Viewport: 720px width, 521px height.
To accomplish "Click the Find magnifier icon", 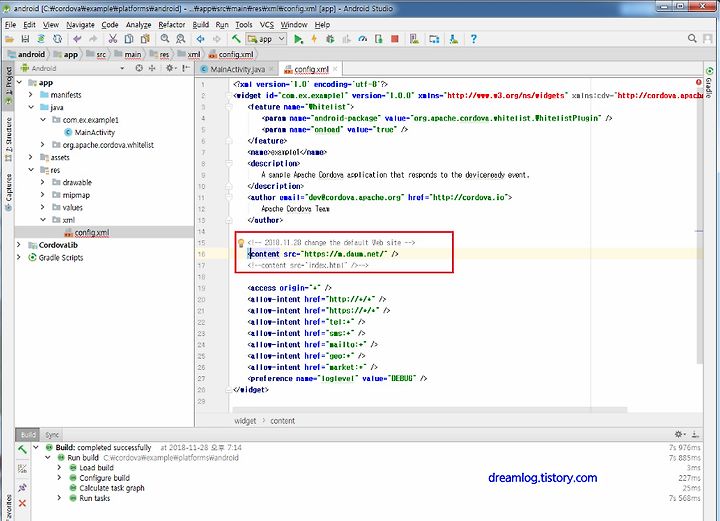I will 165,39.
